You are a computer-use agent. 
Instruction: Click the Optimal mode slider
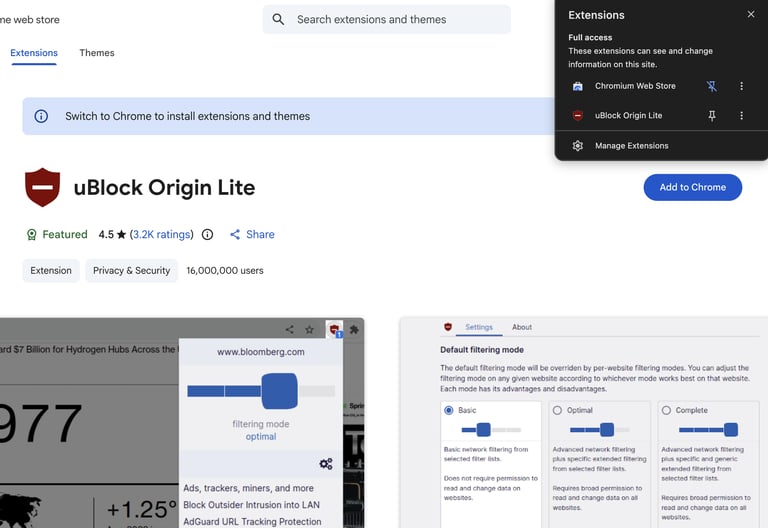click(600, 430)
